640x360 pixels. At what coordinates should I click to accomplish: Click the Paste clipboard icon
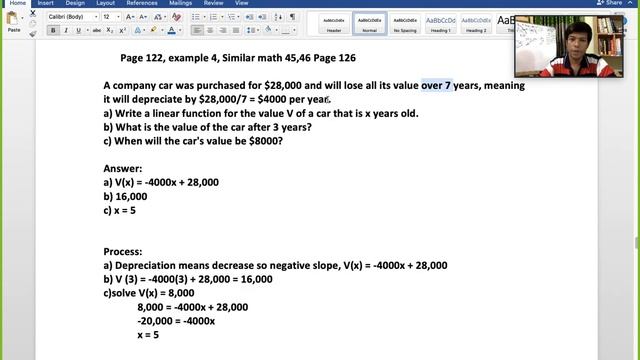coord(12,19)
